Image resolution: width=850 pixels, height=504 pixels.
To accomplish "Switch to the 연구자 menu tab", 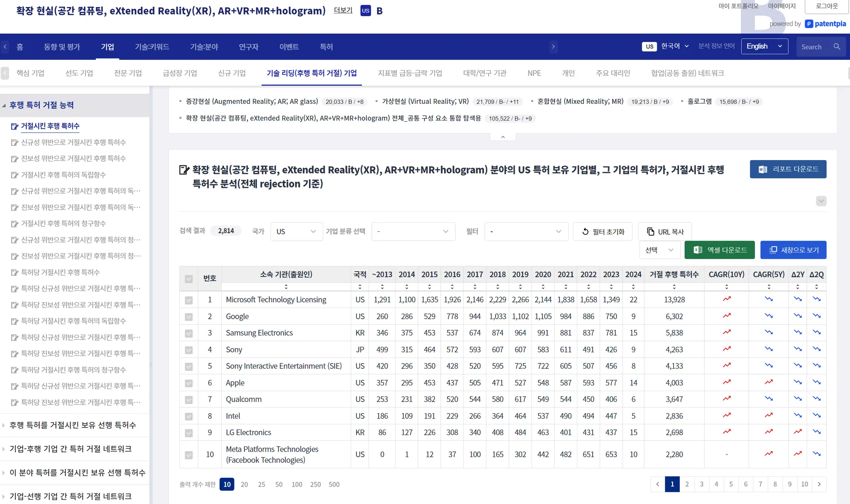I will pos(248,47).
